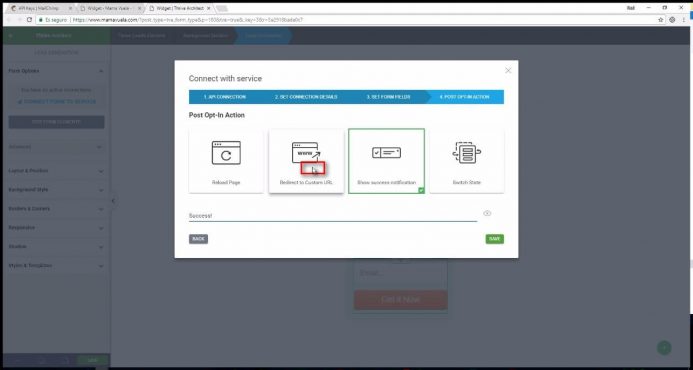This screenshot has width=693, height=370.
Task: Go back with the BACK button
Action: (x=198, y=239)
